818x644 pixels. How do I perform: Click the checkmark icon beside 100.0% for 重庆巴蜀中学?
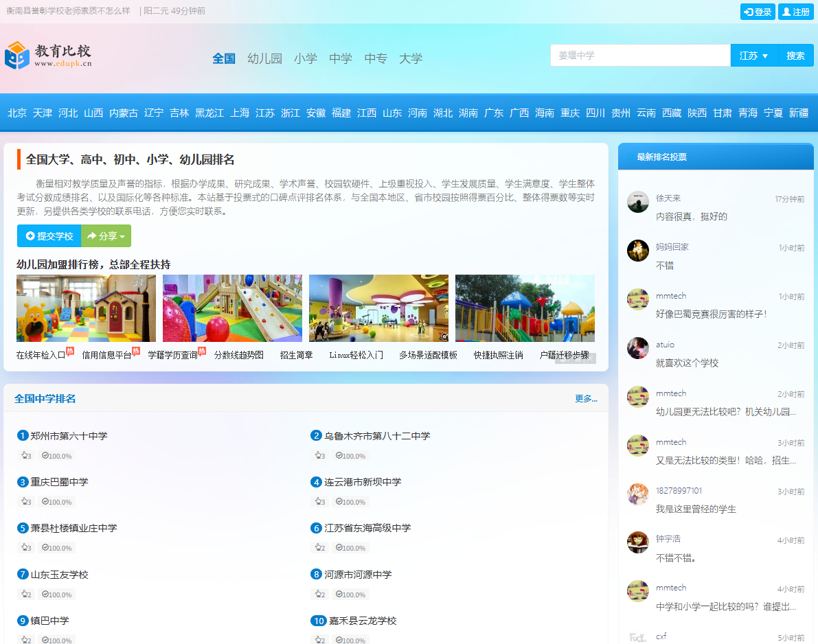click(x=44, y=501)
